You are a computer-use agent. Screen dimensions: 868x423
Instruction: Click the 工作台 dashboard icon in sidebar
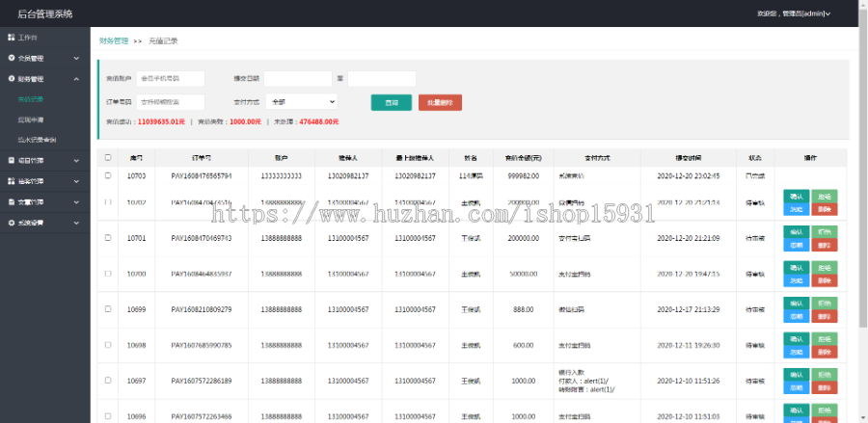[x=12, y=38]
